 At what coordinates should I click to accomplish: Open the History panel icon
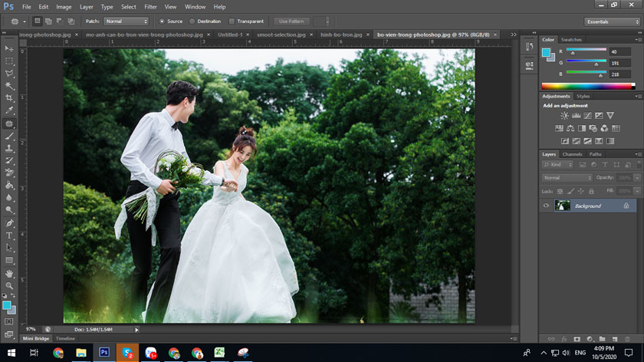[530, 48]
